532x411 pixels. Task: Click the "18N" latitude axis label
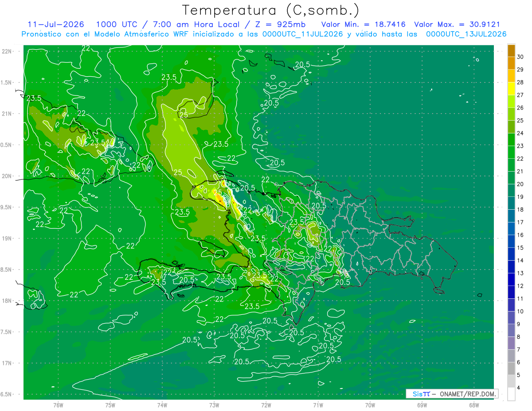coord(7,301)
